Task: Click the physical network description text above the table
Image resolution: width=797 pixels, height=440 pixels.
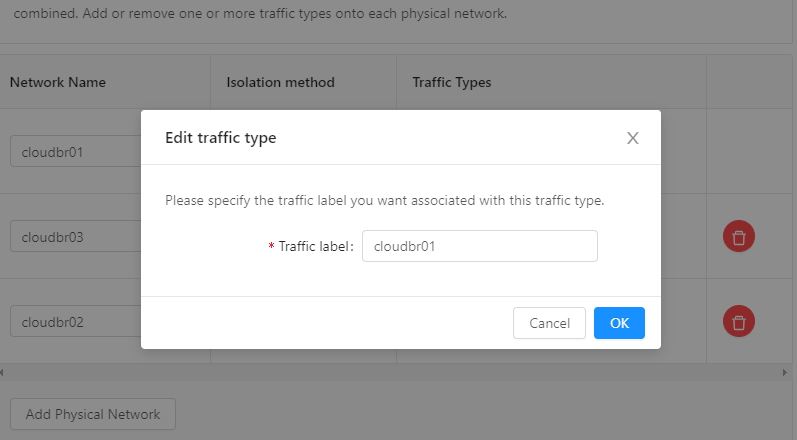Action: pos(260,13)
